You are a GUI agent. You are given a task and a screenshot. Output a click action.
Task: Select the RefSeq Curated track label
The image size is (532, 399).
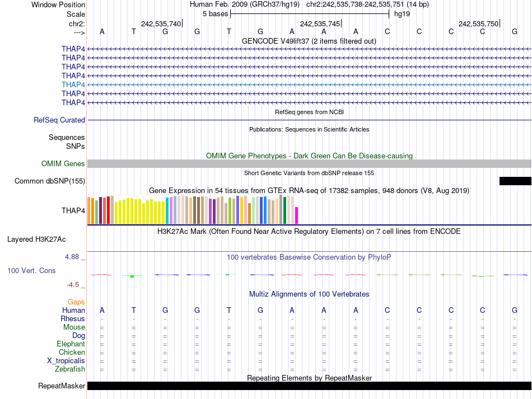click(59, 120)
